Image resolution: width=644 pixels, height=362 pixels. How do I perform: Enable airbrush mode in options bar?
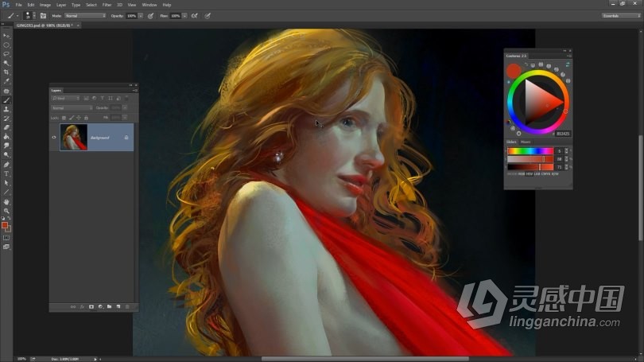tap(195, 16)
